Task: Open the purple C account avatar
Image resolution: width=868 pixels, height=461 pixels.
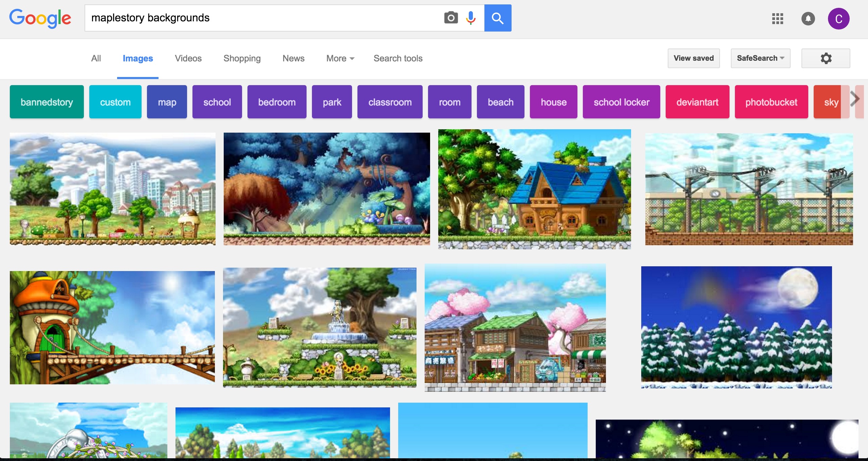Action: pyautogui.click(x=838, y=19)
